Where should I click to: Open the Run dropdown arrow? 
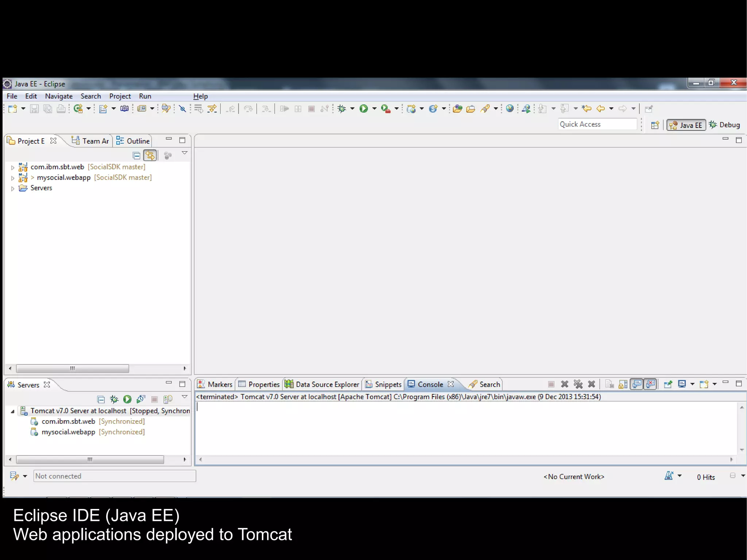(x=374, y=109)
